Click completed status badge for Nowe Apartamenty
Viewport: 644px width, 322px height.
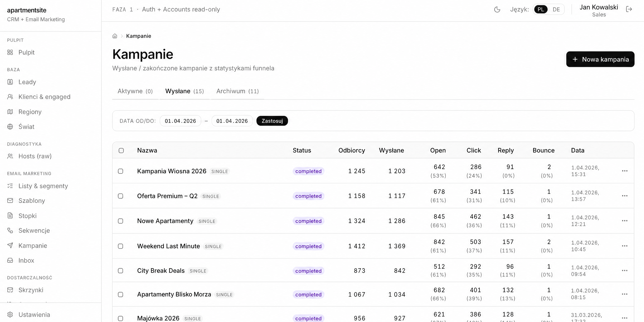coord(308,221)
